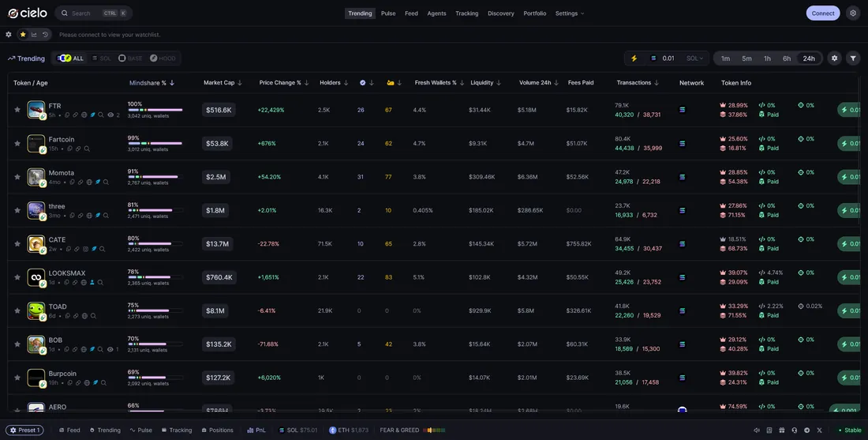Click the search icon in three row
Viewport: 868px width, 440px height.
[106, 216]
